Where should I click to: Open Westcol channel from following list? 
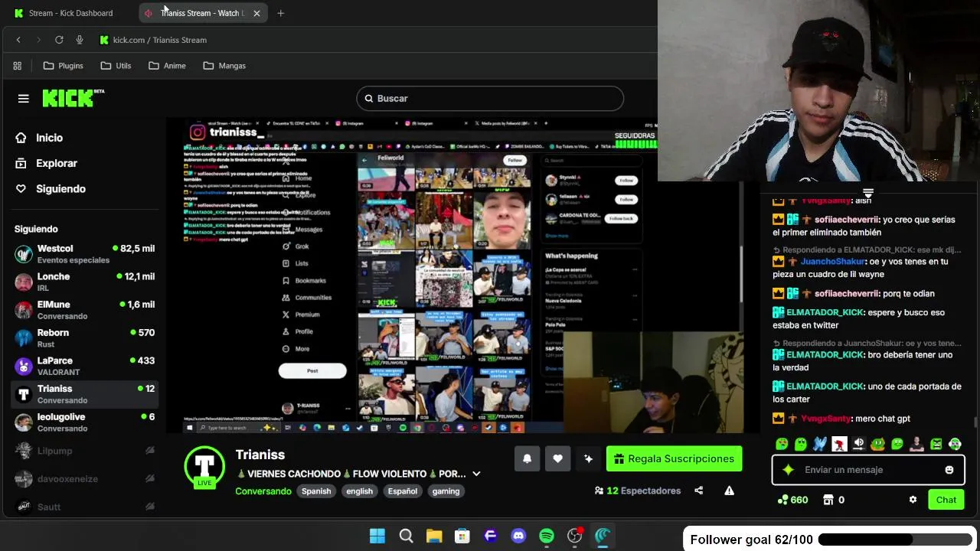(x=84, y=254)
